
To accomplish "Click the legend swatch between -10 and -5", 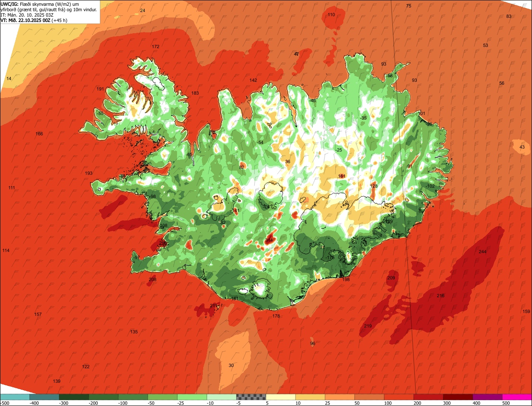I will coord(221,397).
